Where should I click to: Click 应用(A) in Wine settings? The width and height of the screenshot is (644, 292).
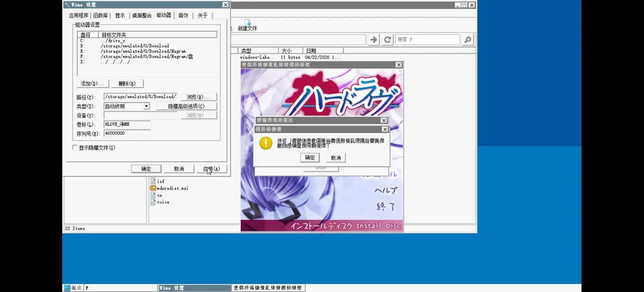pos(212,169)
